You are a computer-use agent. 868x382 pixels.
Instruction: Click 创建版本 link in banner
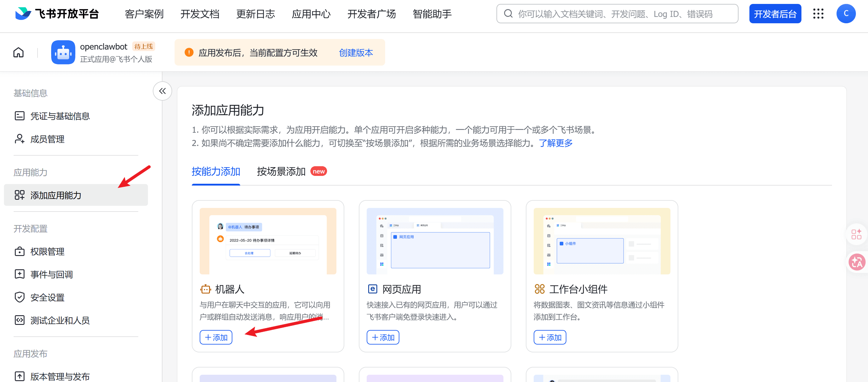pyautogui.click(x=356, y=53)
